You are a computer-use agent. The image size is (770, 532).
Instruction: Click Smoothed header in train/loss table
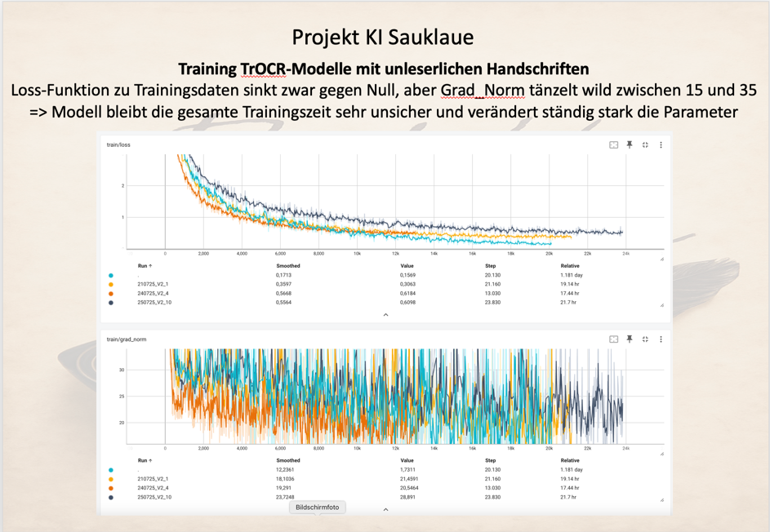(288, 265)
